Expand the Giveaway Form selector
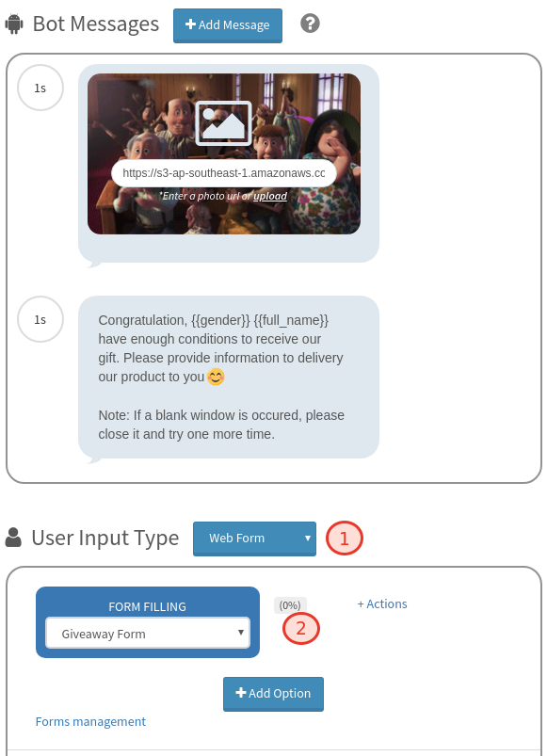 coord(148,633)
